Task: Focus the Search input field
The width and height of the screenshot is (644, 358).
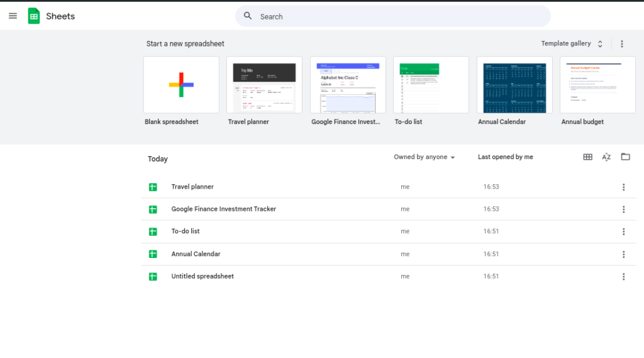Action: [x=392, y=16]
